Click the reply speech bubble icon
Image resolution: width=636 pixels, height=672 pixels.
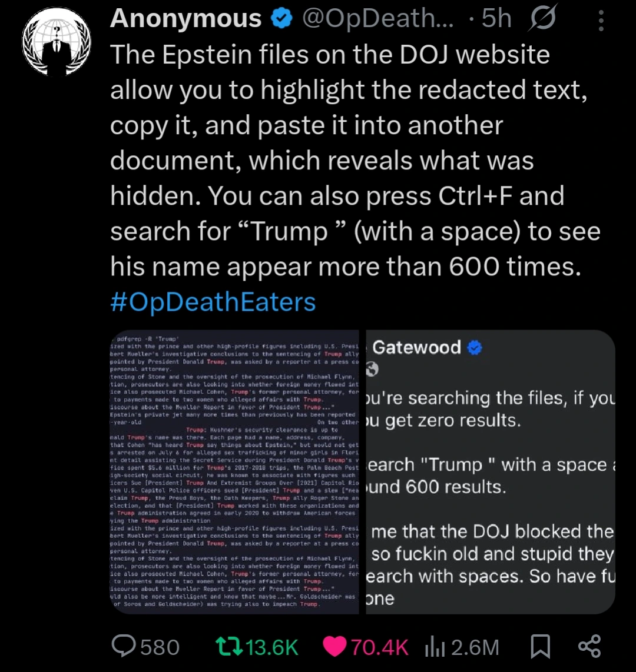point(124,647)
